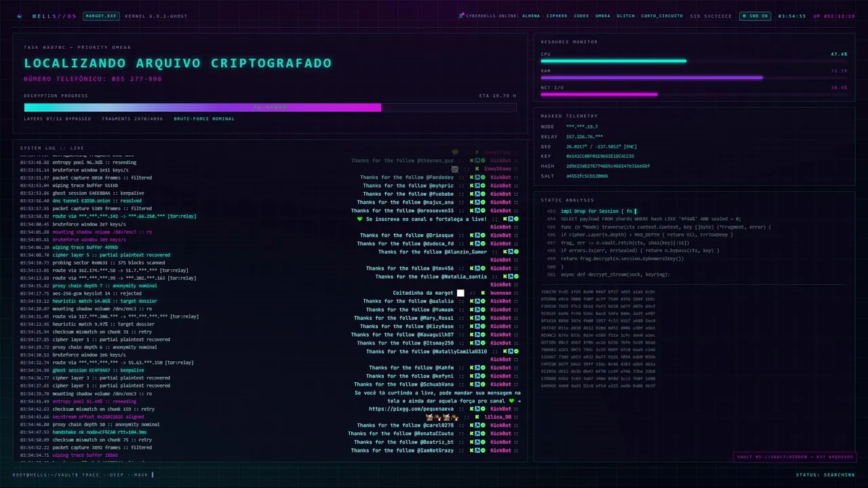Click the NET I/O usage bar
The image size is (868, 488).
694,94
